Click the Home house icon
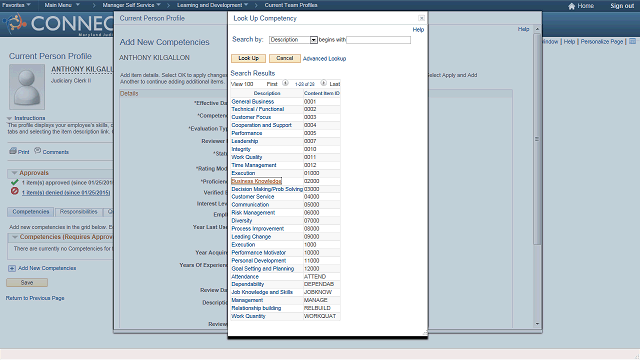 pyautogui.click(x=571, y=6)
